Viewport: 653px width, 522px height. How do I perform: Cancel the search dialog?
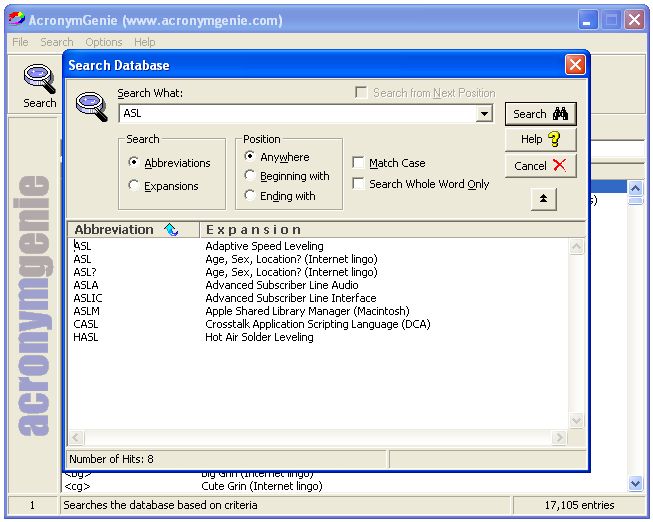[x=540, y=166]
